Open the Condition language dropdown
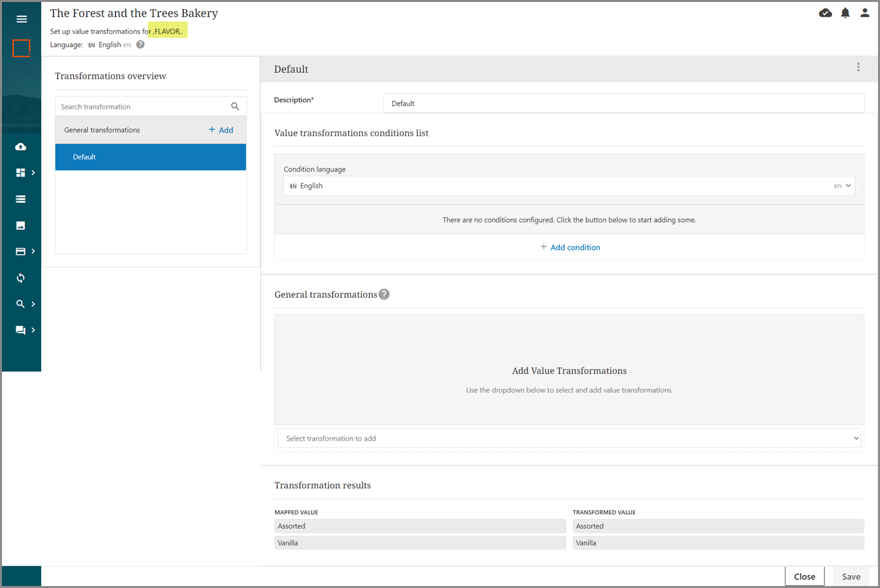This screenshot has height=588, width=880. click(x=569, y=186)
